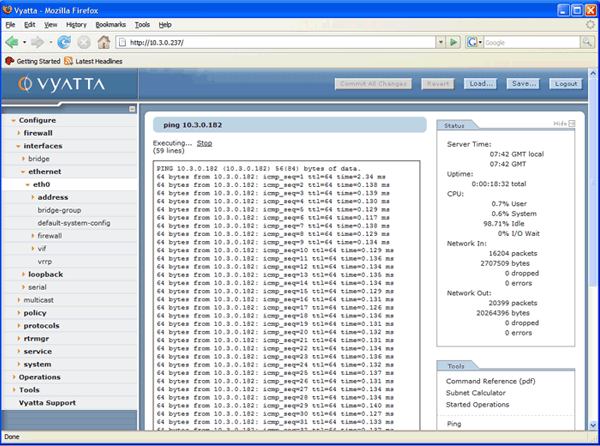Open the Subnet Calculator tool link

478,392
